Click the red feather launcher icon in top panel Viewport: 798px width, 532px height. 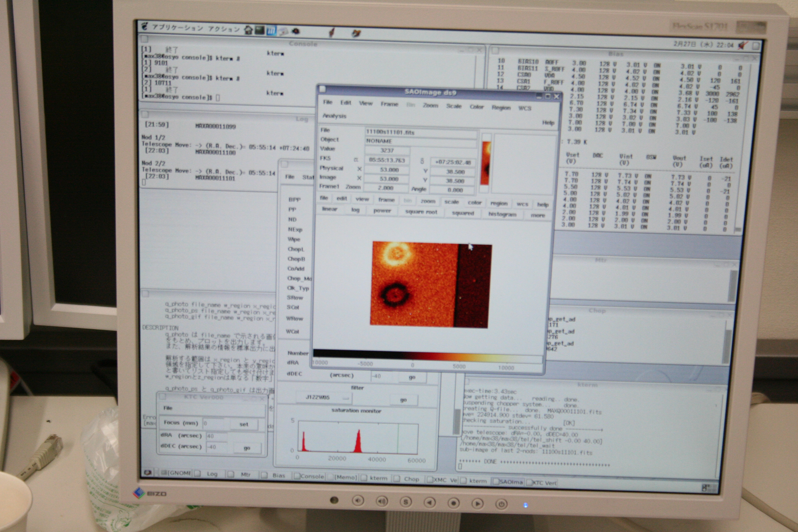click(332, 33)
